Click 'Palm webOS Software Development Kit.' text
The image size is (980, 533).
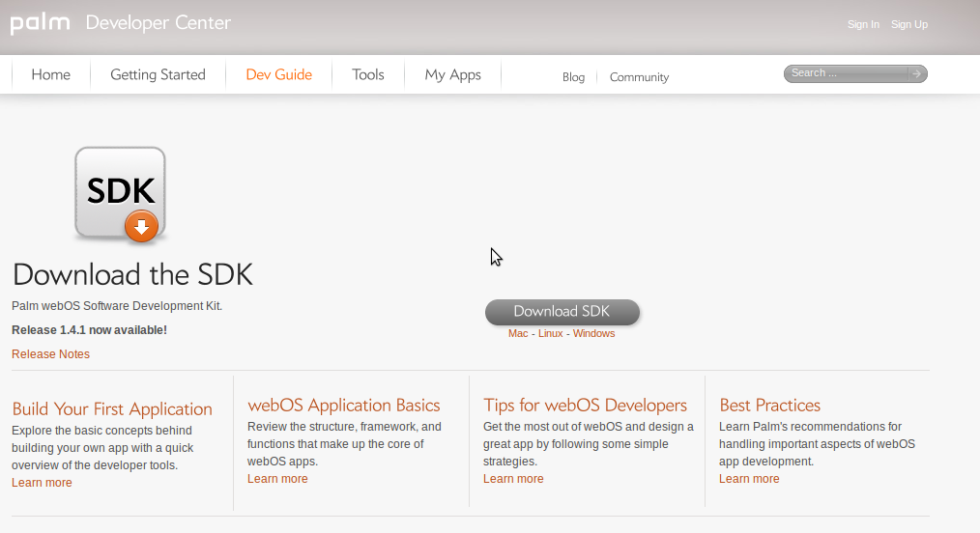(117, 306)
